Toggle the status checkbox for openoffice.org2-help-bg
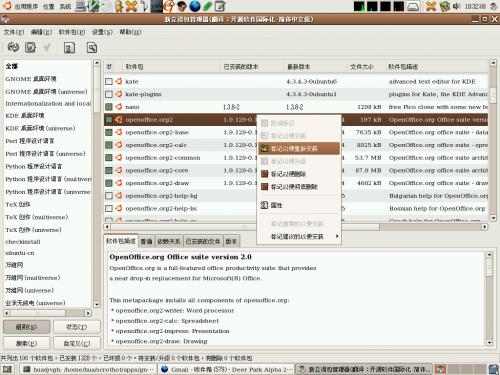500x375 pixels. point(109,196)
